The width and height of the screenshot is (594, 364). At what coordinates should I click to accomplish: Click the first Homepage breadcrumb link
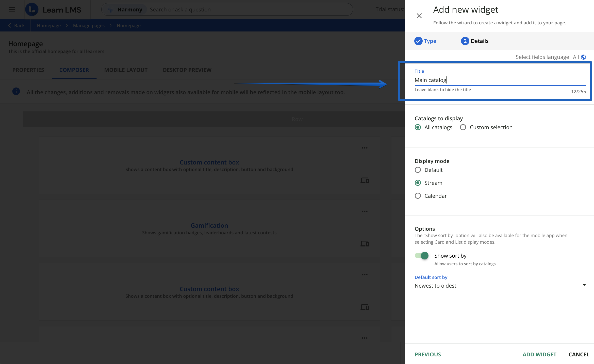pyautogui.click(x=49, y=25)
